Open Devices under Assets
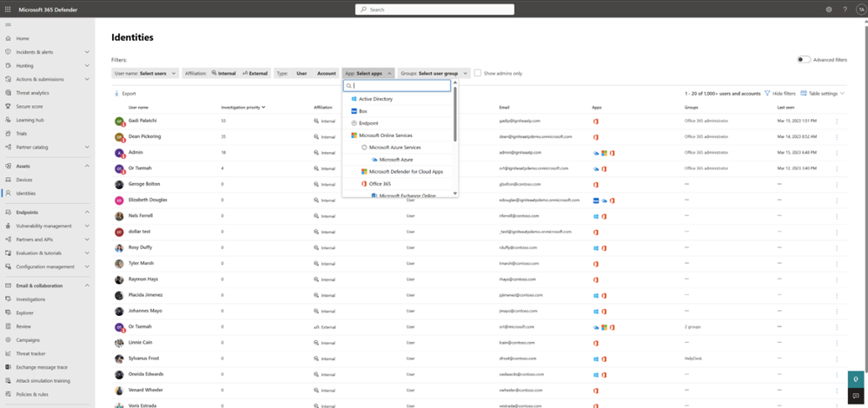Viewport: 868px width, 408px height. (23, 180)
